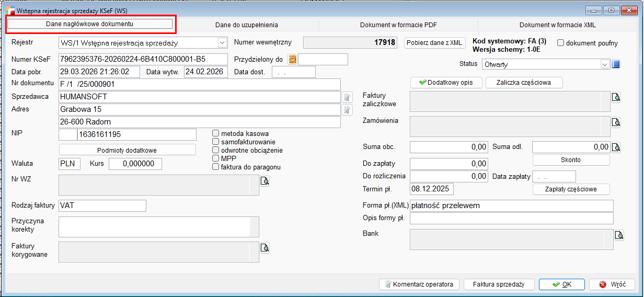This screenshot has width=644, height=297.
Task: Enable the metoda kasowa checkbox
Action: (x=215, y=133)
